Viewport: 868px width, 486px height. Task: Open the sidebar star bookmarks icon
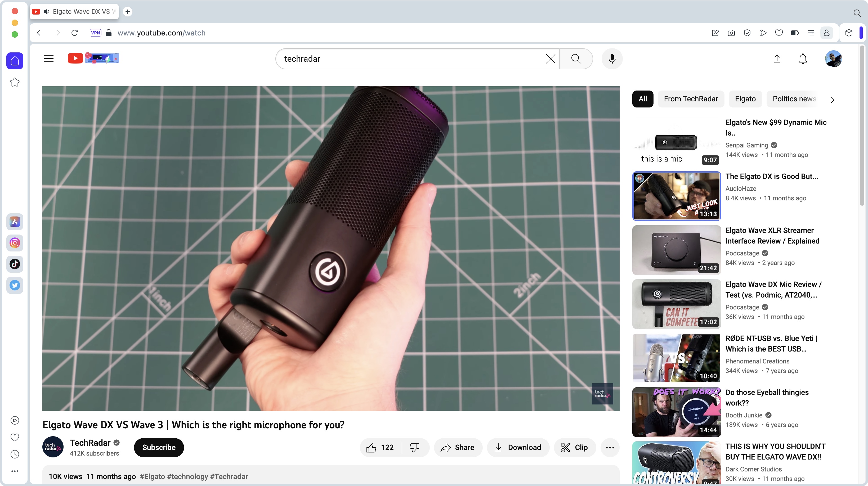[x=15, y=82]
